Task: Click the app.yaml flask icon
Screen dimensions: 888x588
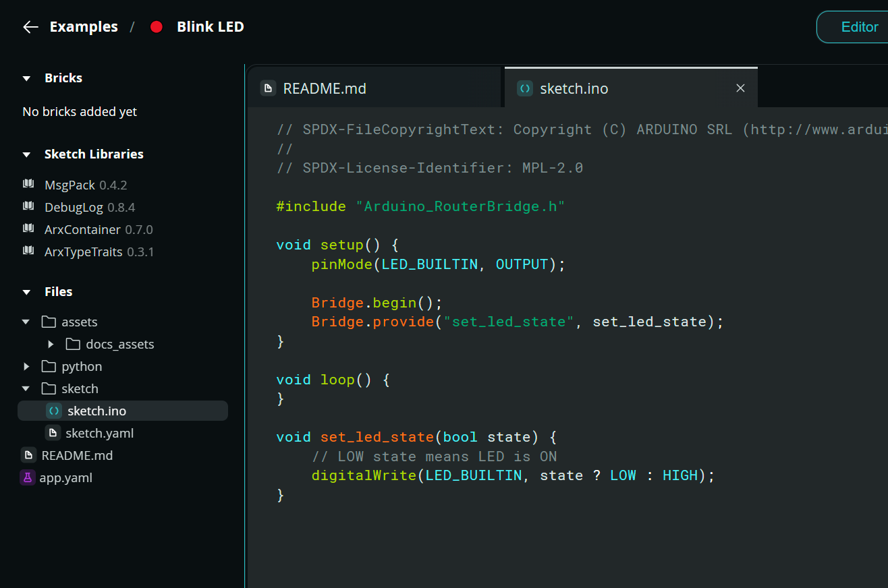Action: point(28,477)
